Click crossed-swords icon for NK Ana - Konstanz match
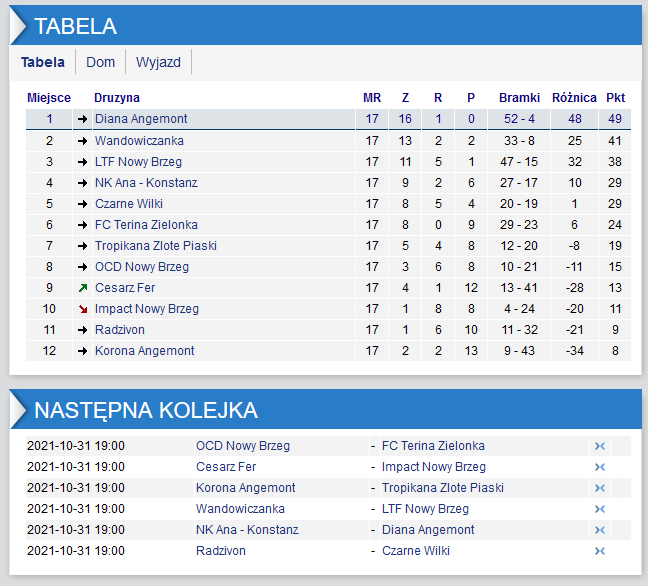648x586 pixels. pyautogui.click(x=600, y=530)
